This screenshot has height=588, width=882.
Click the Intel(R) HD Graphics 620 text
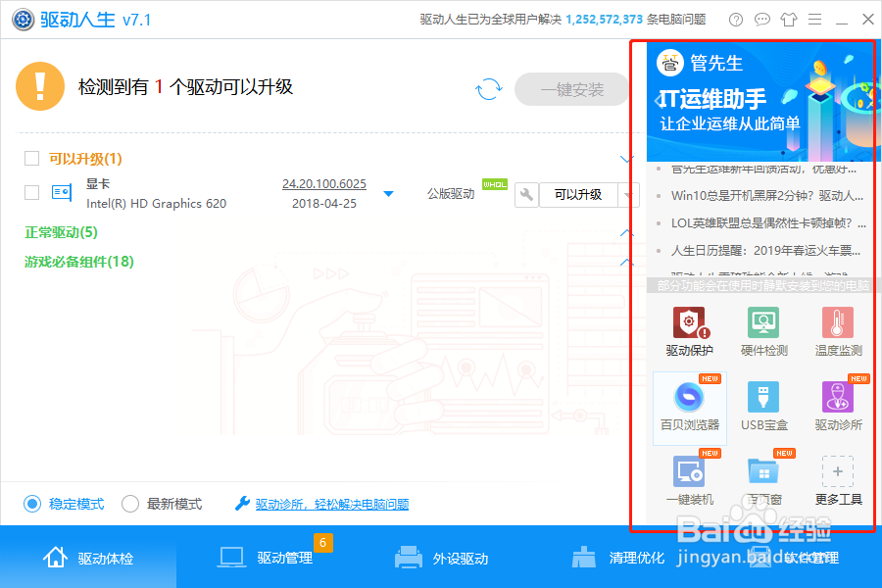157,203
